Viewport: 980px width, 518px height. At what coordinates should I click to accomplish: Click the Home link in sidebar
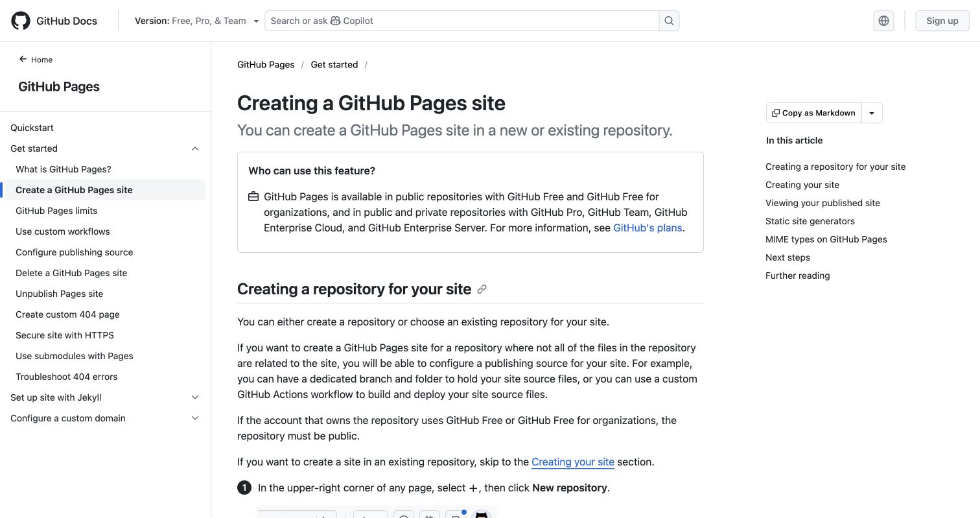[41, 60]
